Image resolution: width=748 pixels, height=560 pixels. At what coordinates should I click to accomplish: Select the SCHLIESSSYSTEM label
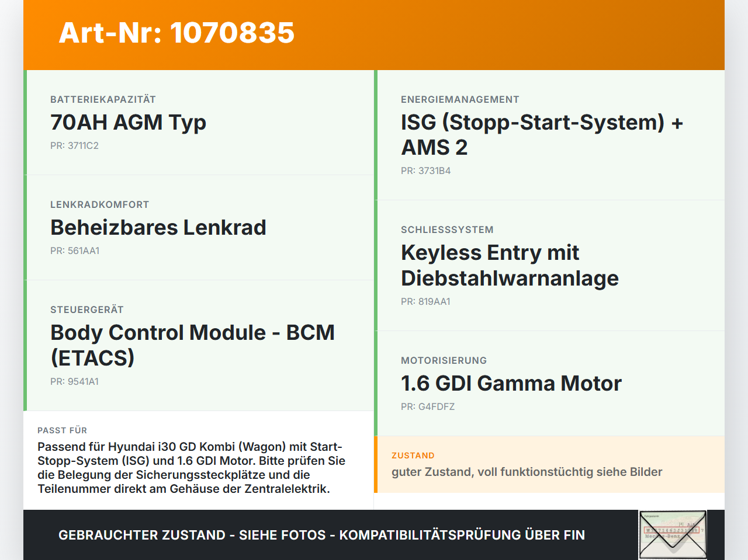point(447,229)
